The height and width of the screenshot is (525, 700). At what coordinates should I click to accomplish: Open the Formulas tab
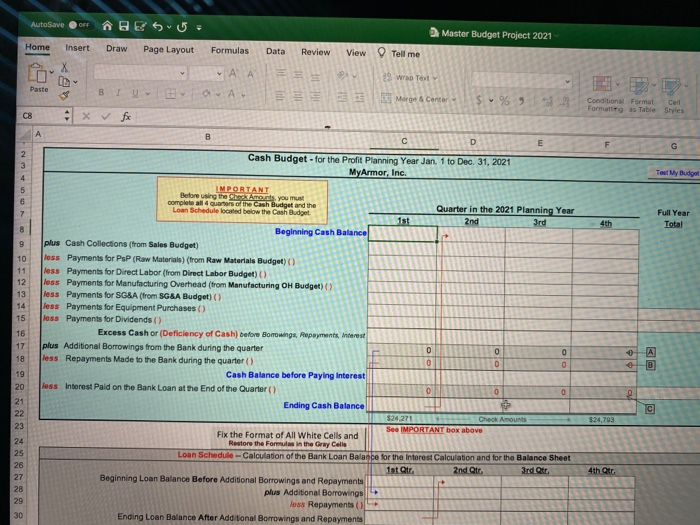pos(229,50)
